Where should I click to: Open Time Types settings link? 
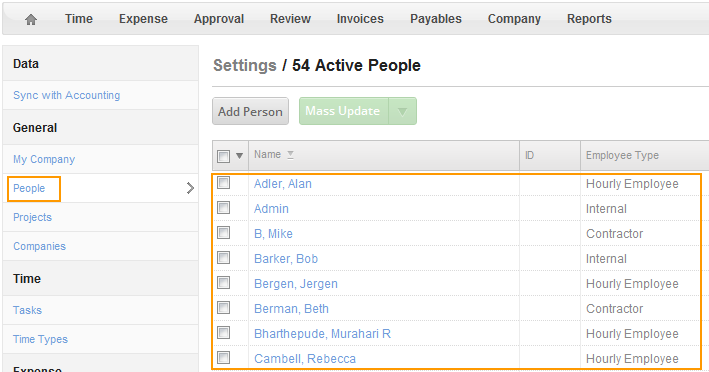tap(40, 339)
